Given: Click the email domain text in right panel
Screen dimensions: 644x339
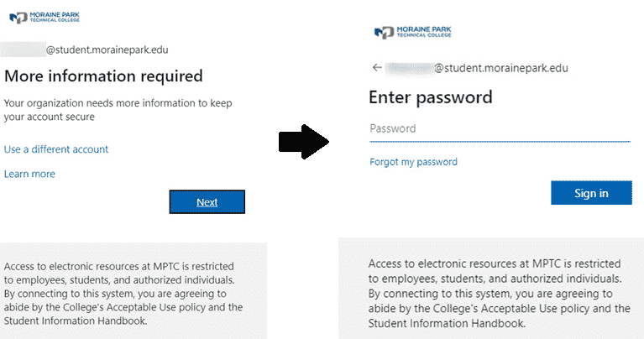Looking at the screenshot, I should (500, 68).
